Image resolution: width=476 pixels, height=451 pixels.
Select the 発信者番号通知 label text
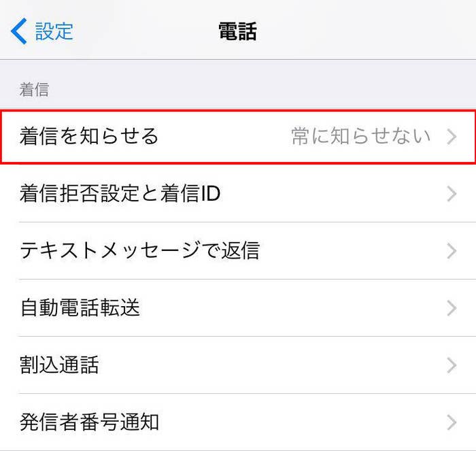[89, 422]
